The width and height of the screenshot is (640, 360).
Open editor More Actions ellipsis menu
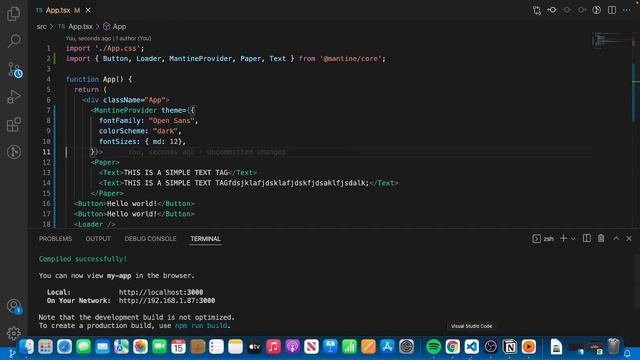(x=627, y=10)
